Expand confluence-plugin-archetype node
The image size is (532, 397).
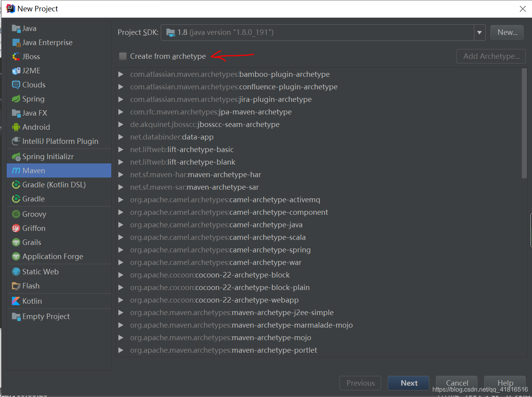(121, 87)
